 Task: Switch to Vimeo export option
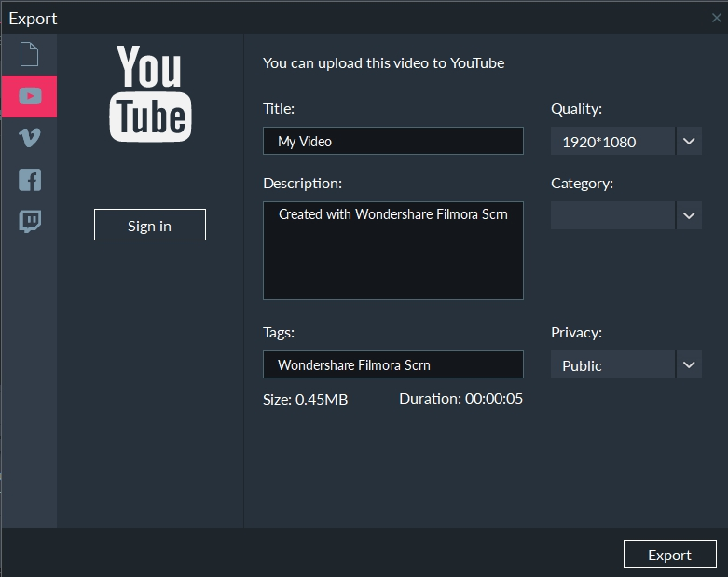click(30, 138)
